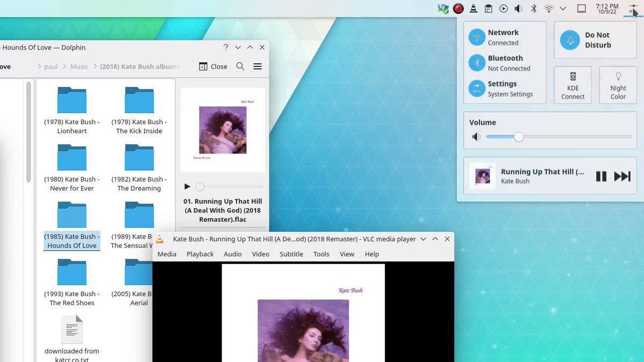Close the Dolphin preview panel
This screenshot has height=362, width=644.
[213, 67]
